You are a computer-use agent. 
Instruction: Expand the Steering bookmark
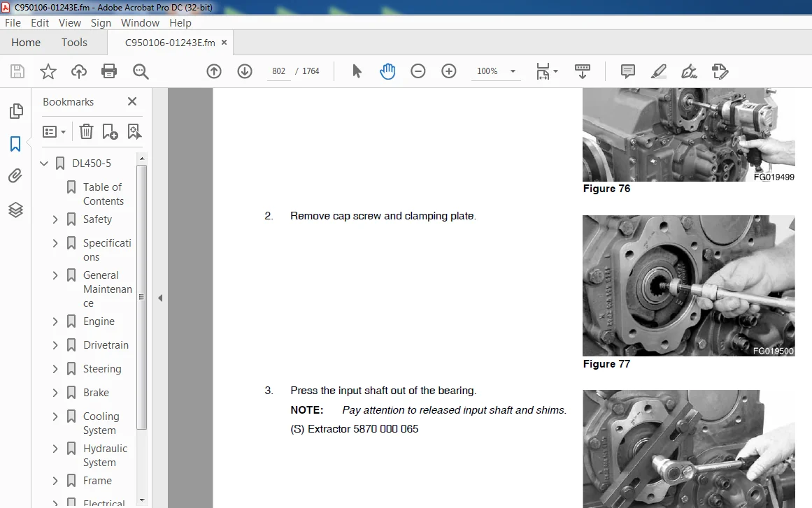tap(55, 369)
